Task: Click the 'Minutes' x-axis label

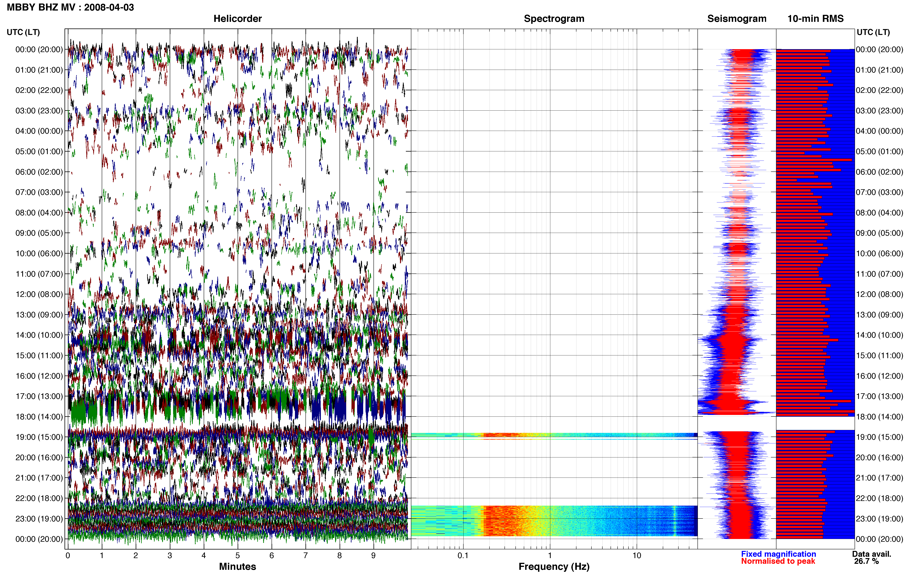Action: click(x=237, y=566)
